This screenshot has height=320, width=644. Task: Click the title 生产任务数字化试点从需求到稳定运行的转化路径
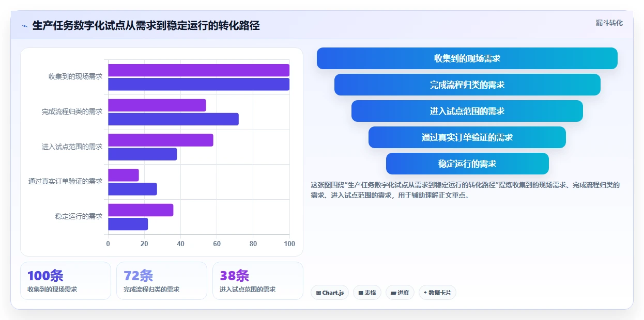pos(146,25)
